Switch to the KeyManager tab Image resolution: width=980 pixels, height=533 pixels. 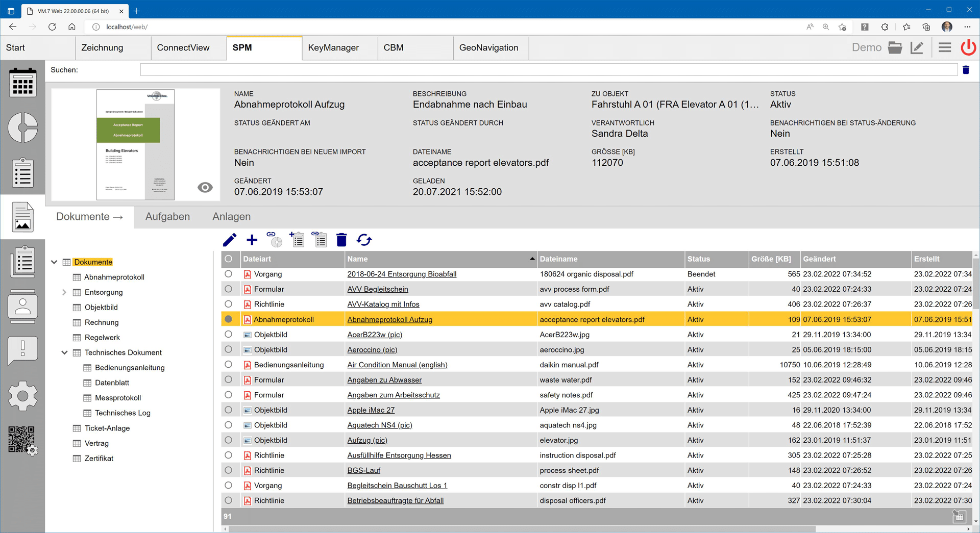coord(339,47)
